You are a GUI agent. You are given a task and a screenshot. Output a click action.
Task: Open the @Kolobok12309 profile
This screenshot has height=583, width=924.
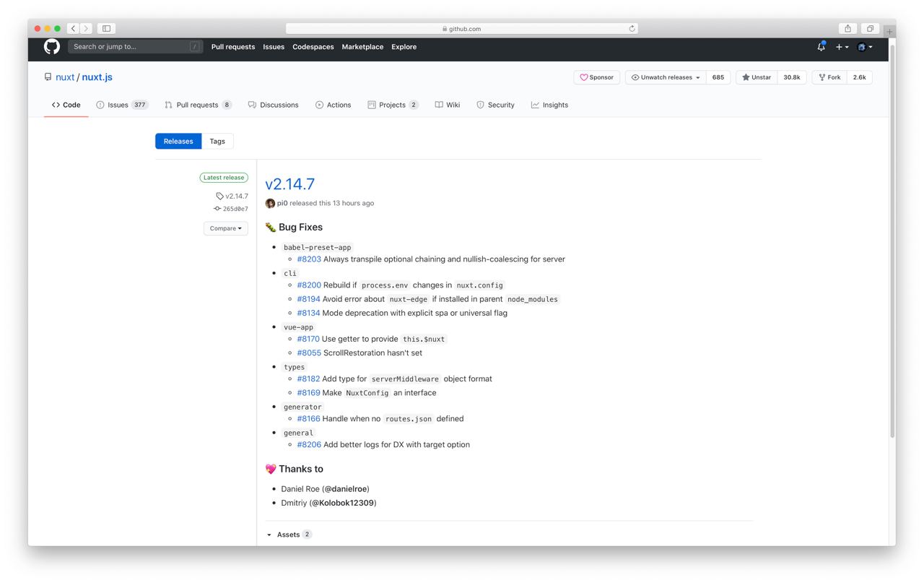[343, 503]
